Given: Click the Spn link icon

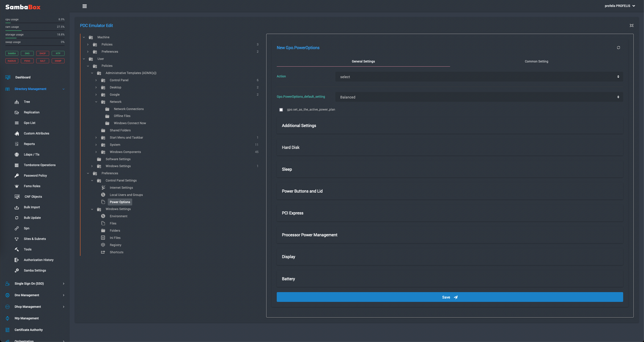Looking at the screenshot, I should tap(17, 228).
